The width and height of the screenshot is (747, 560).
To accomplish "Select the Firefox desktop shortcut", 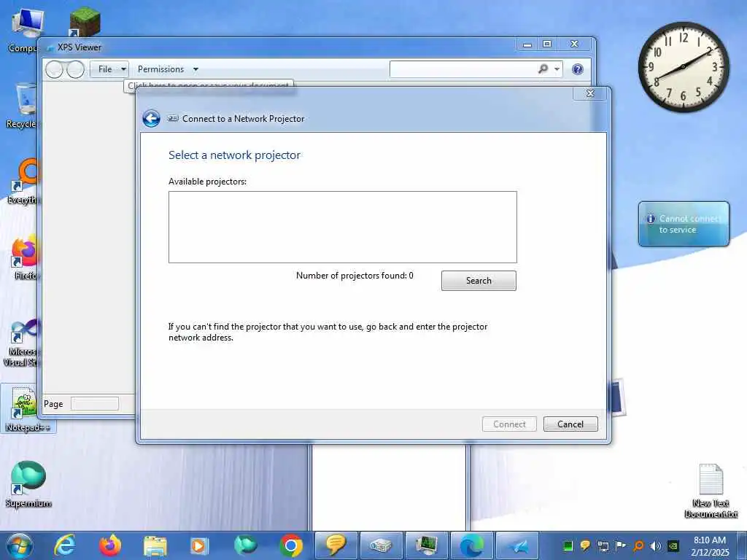I will tap(25, 257).
